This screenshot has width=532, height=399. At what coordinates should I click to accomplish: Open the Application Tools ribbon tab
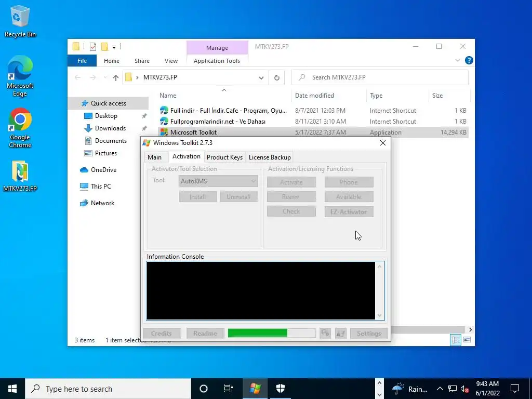[x=217, y=61]
